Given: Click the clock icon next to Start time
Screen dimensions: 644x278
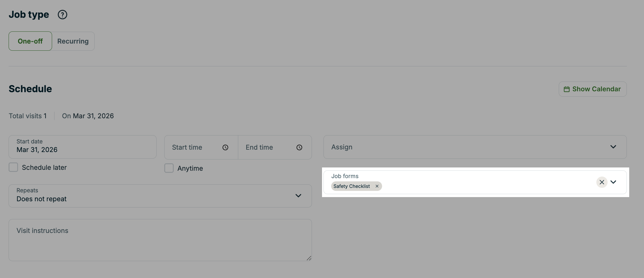Looking at the screenshot, I should click(x=225, y=147).
